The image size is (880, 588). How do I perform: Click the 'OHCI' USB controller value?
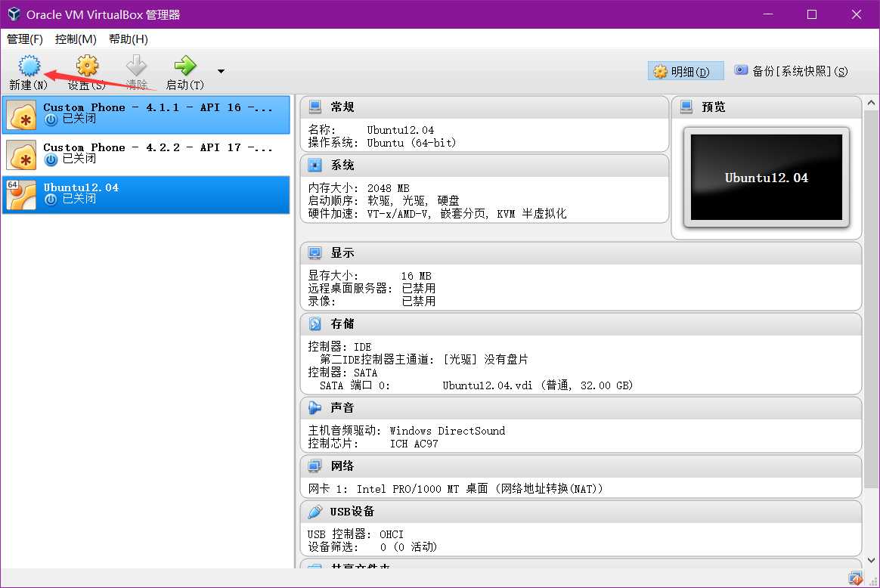tap(391, 534)
